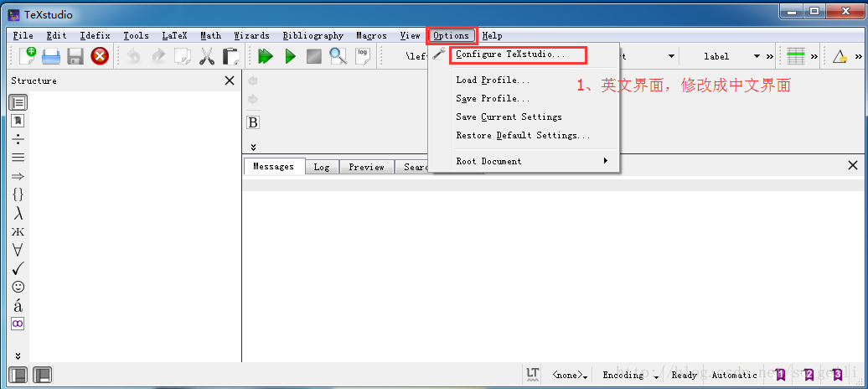Click the Automatic status bar entry
Image resolution: width=868 pixels, height=389 pixels.
[734, 375]
